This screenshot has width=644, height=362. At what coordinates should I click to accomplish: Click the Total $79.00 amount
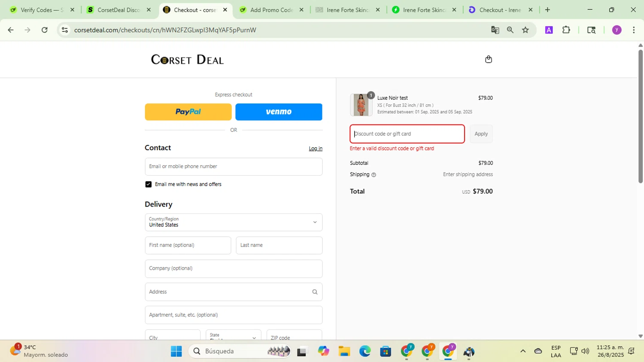[x=483, y=192]
